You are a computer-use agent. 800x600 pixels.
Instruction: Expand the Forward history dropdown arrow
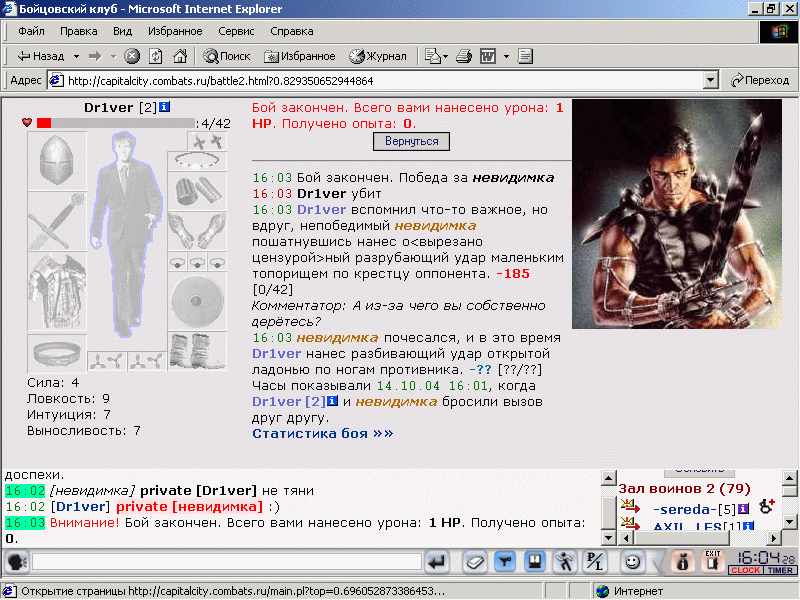click(113, 56)
